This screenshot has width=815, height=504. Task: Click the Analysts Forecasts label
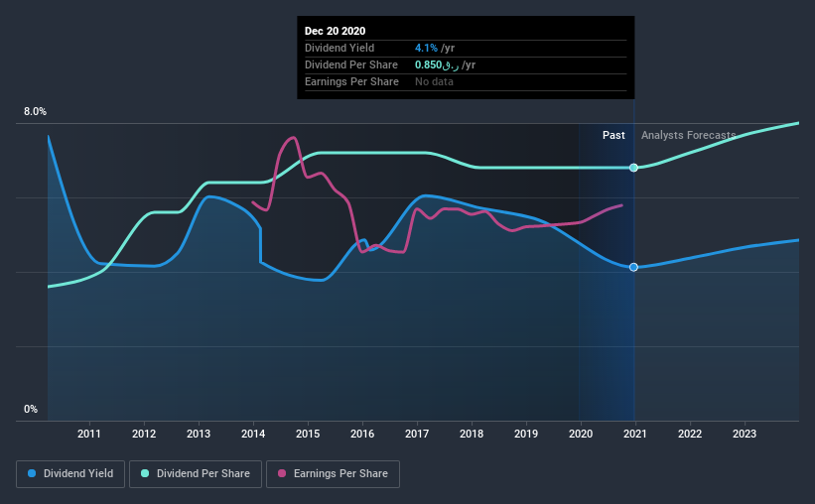[688, 135]
